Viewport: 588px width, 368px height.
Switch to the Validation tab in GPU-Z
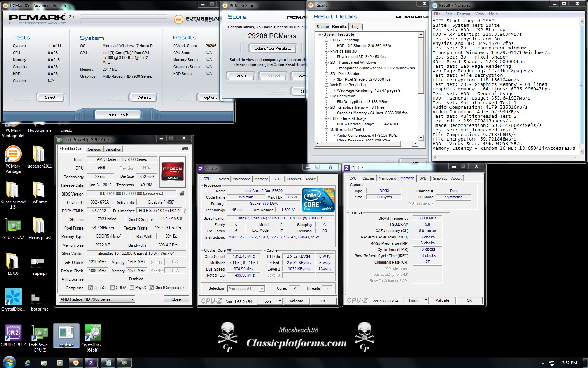(113, 149)
